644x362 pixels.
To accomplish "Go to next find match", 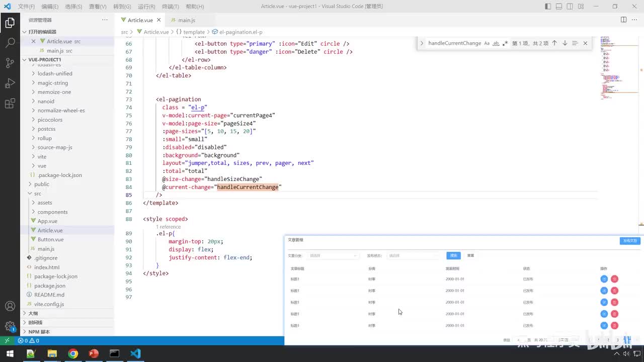I will click(565, 43).
